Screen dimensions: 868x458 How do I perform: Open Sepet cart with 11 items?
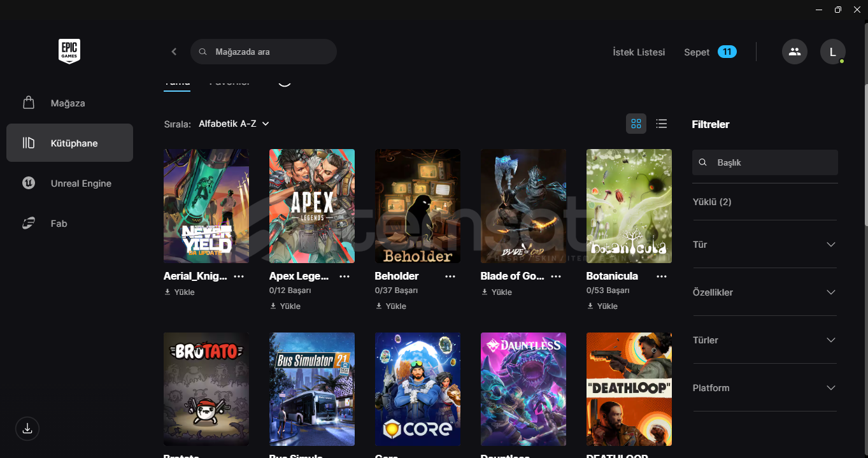click(x=710, y=52)
